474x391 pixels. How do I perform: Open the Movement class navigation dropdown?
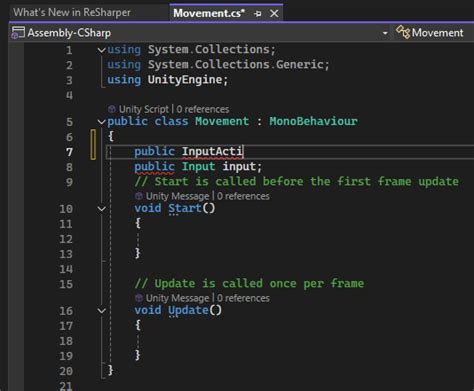click(x=437, y=33)
